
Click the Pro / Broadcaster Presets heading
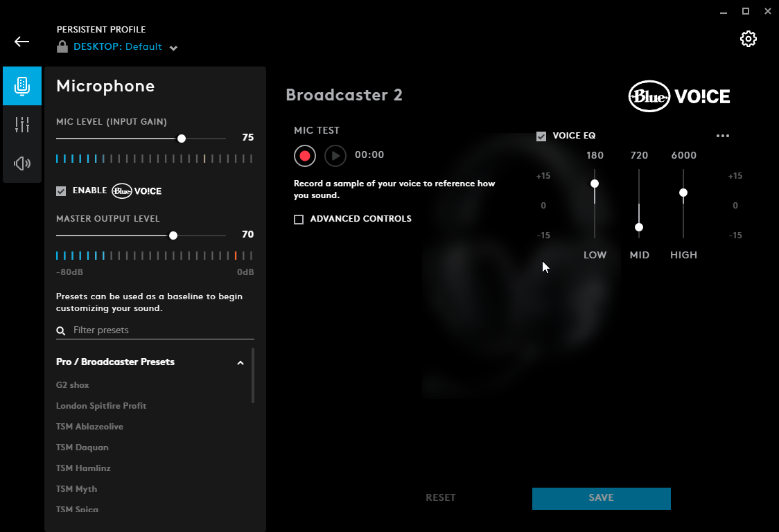(x=115, y=362)
